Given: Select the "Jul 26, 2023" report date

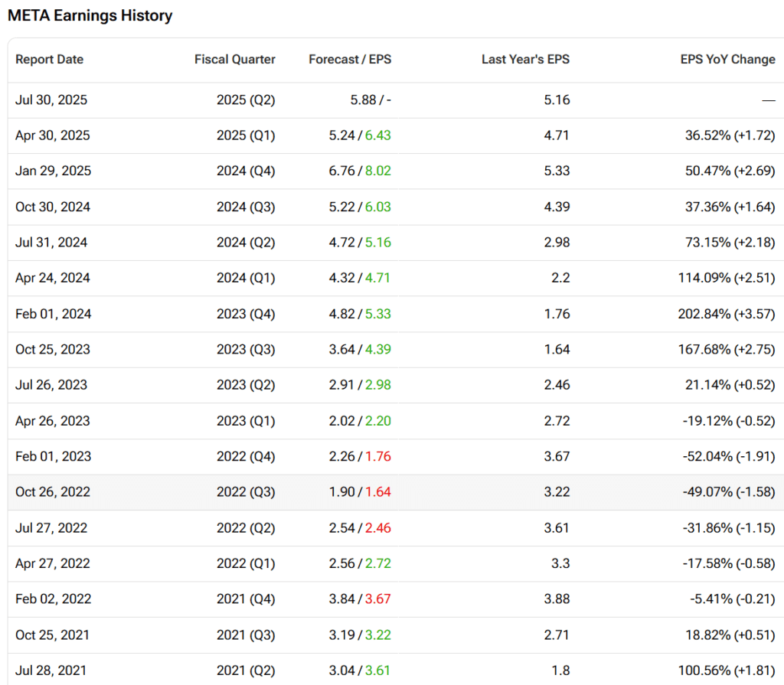Looking at the screenshot, I should pos(51,385).
